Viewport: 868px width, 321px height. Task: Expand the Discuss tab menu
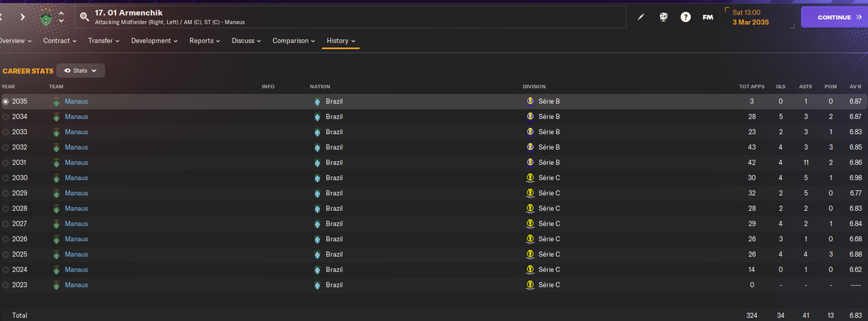click(247, 41)
